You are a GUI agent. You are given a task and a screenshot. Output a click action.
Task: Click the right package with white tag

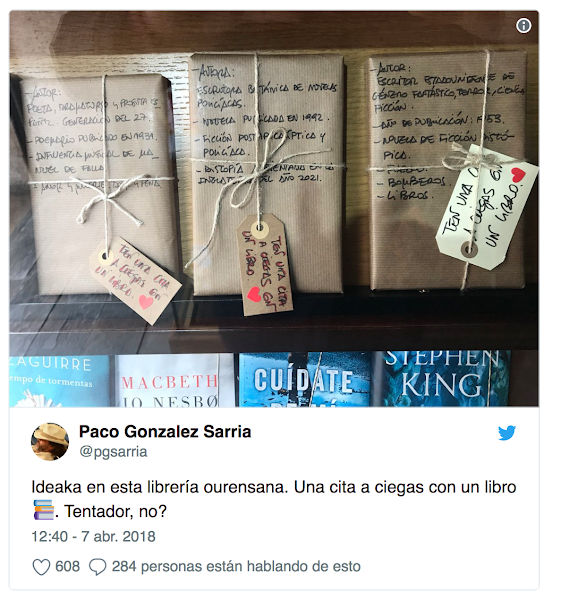pos(447,171)
